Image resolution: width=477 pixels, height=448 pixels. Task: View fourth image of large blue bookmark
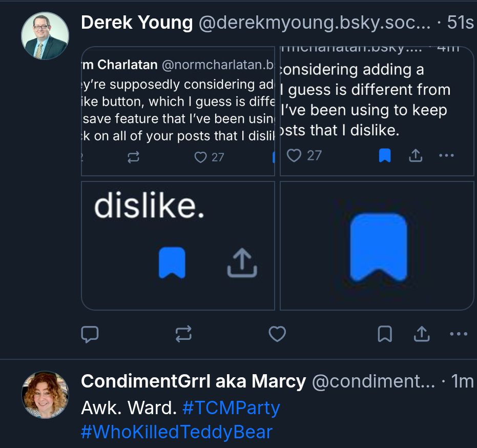(x=377, y=246)
